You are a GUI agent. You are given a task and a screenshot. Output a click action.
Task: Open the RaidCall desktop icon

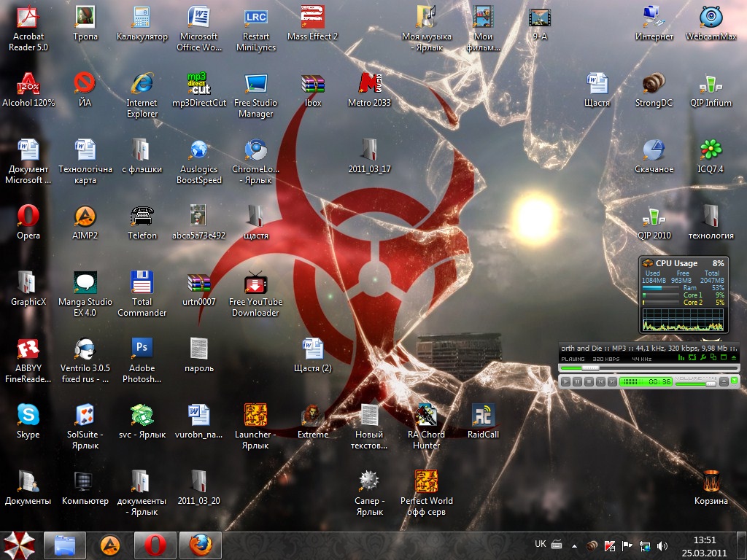tap(483, 416)
